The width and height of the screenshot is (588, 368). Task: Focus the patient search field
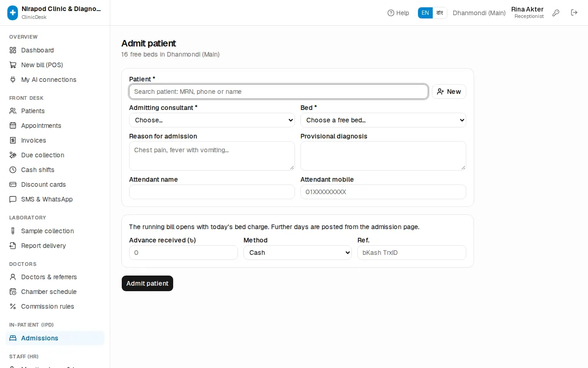pyautogui.click(x=278, y=92)
